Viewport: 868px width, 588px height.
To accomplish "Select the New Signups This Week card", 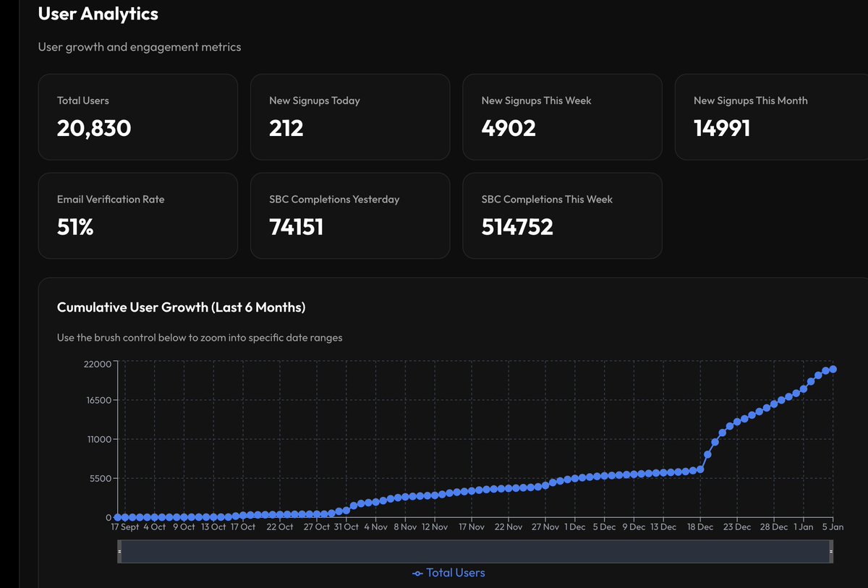I will 562,117.
